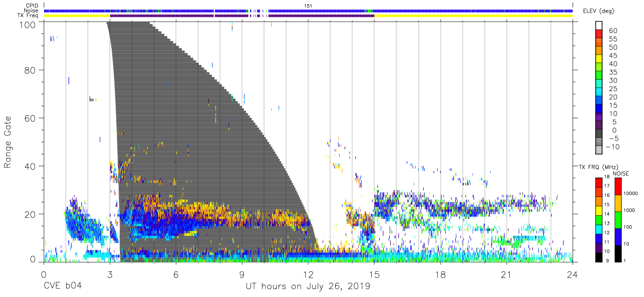Click the 14 label on TX FRQ colorbar
Image resolution: width=644 pixels, height=297 pixels.
606,214
